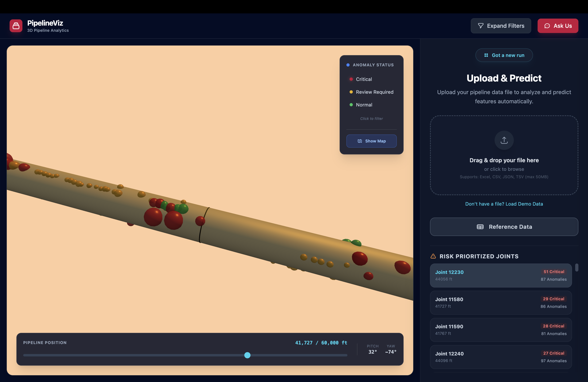
Task: Click the map icon in Show Map button
Action: [x=360, y=141]
